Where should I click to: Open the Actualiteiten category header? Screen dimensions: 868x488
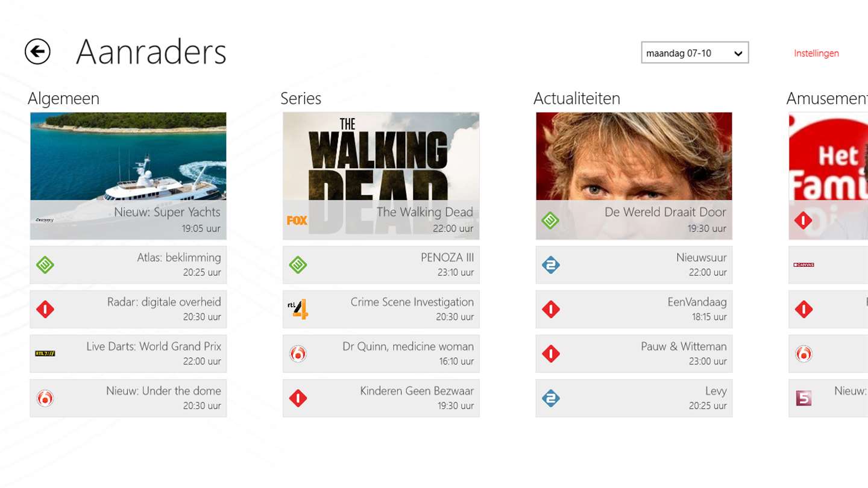click(577, 98)
